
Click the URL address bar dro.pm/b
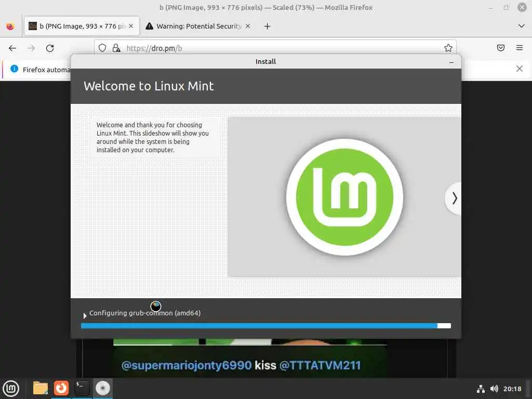(275, 48)
